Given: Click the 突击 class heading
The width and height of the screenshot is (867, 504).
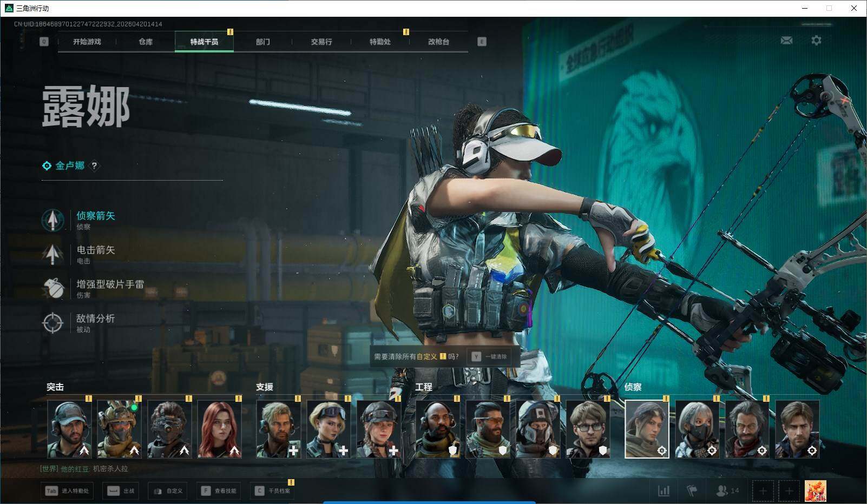Looking at the screenshot, I should pos(55,387).
